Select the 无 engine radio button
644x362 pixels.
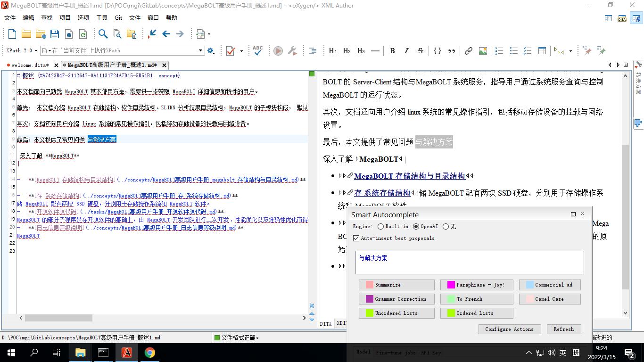tap(446, 227)
